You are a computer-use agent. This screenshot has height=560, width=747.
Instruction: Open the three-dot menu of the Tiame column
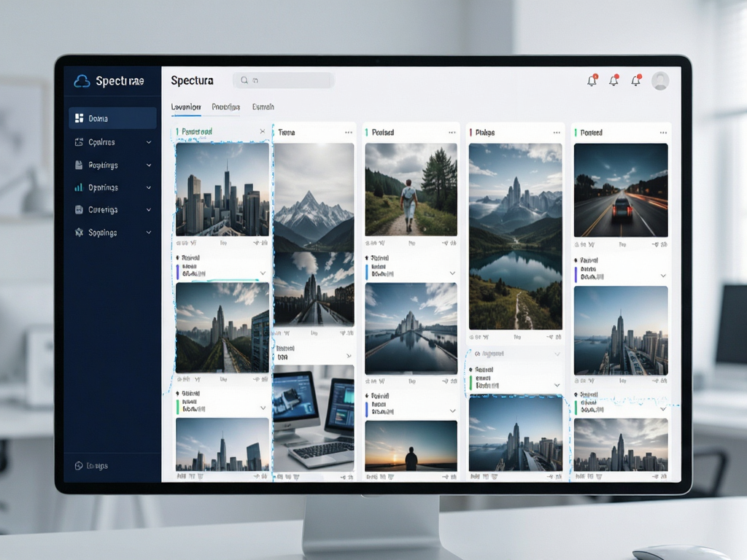[349, 133]
